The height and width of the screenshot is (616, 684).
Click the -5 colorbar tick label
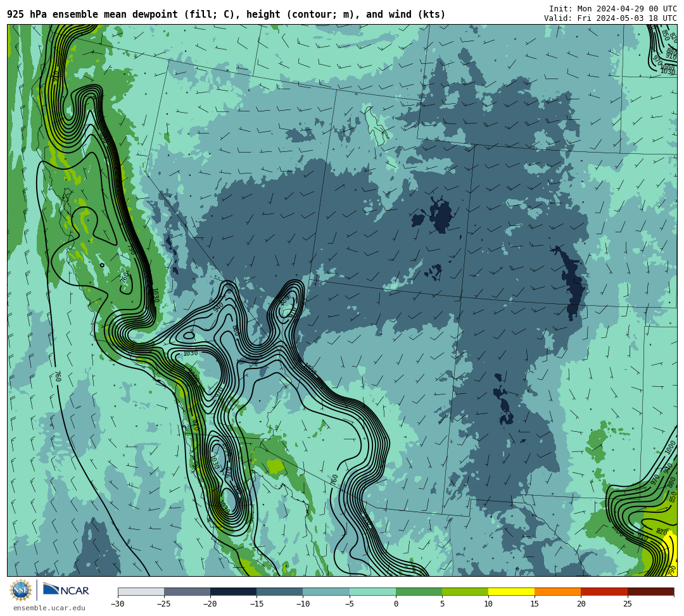tap(350, 604)
